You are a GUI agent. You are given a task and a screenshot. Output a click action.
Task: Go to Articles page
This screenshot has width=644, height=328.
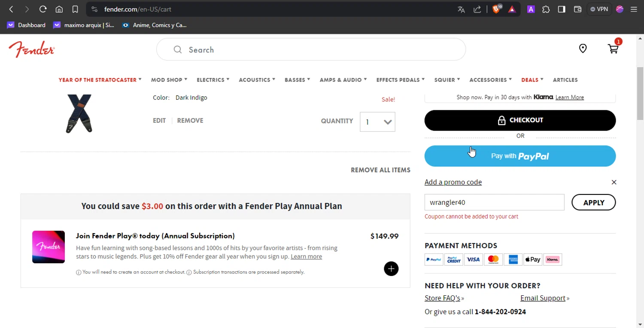point(565,80)
